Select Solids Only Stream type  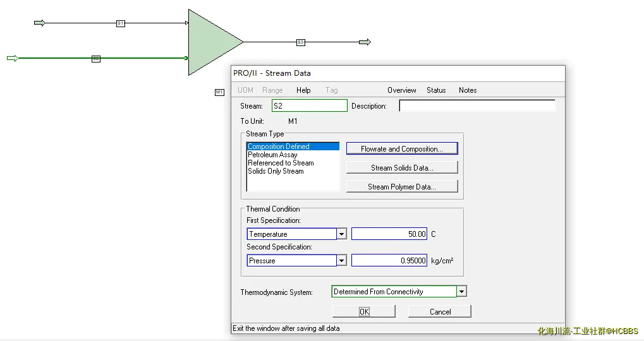tap(293, 171)
